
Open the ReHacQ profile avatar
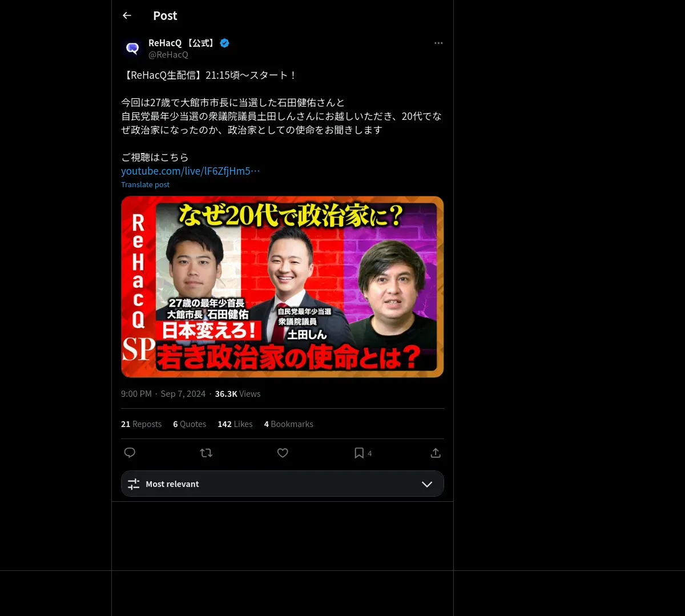(x=132, y=49)
